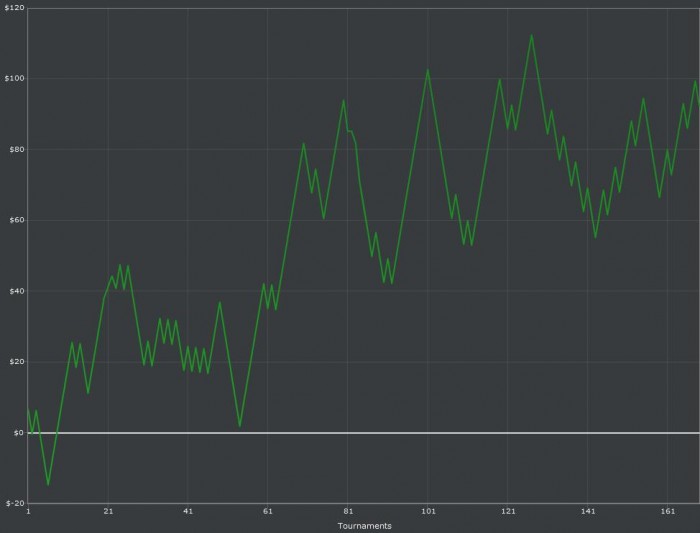Click the x-axis label 81

tap(348, 511)
